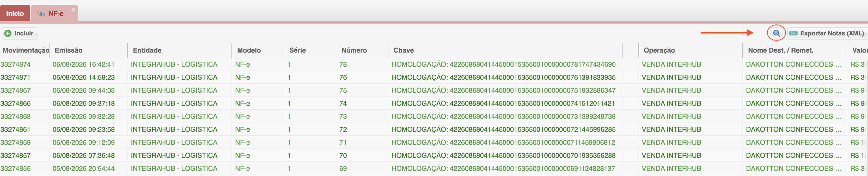The width and height of the screenshot is (868, 176).
Task: Select row with movimentação 33274859
Action: [434, 142]
